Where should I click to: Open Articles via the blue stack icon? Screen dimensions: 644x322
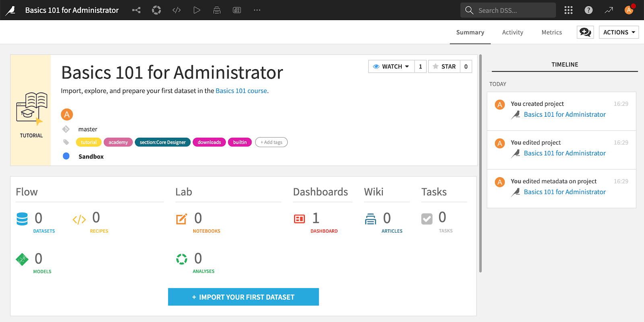point(370,219)
